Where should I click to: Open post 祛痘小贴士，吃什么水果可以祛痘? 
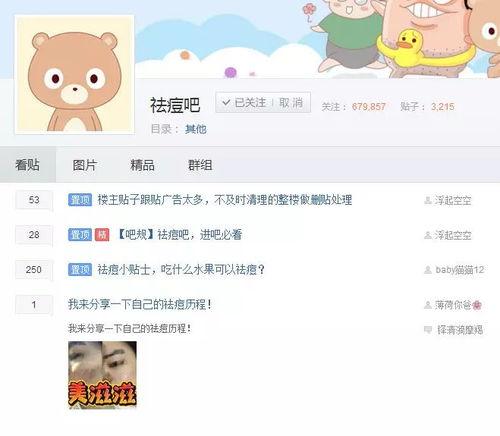pos(181,269)
